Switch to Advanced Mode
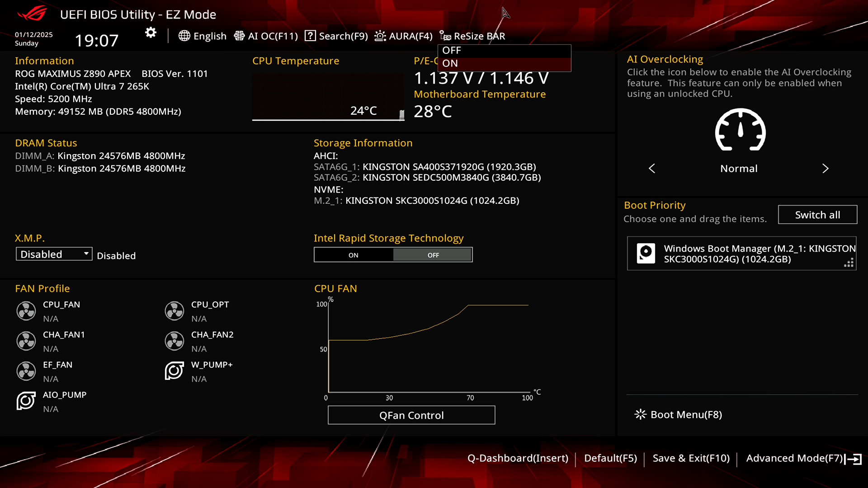This screenshot has height=488, width=868. click(795, 458)
